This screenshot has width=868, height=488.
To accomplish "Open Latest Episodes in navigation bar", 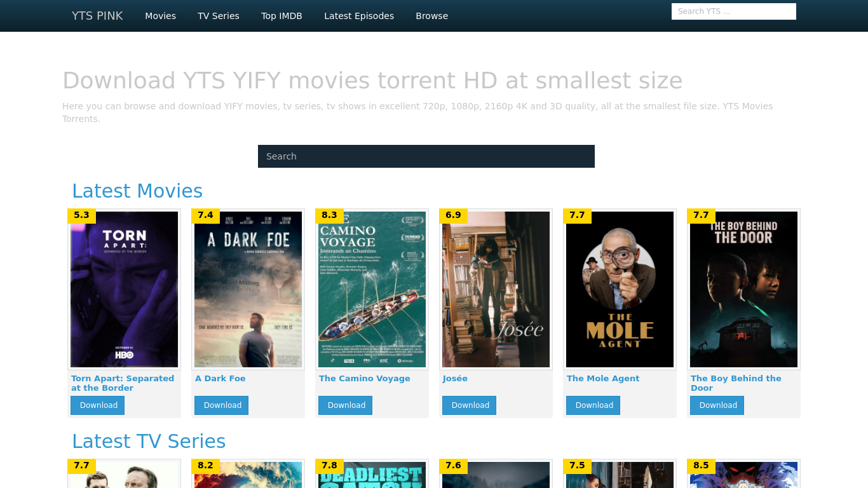I will tap(359, 16).
